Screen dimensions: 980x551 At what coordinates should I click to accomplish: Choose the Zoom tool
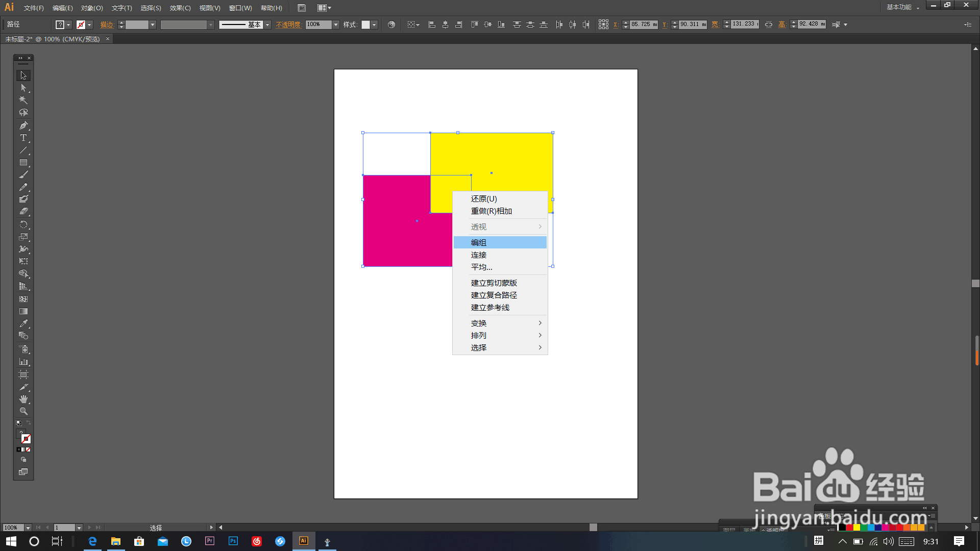click(23, 411)
